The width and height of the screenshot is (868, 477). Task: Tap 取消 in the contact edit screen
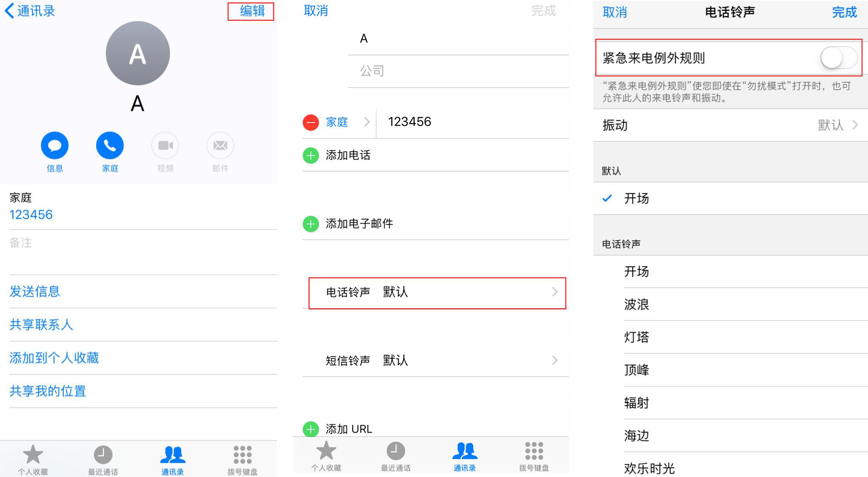pos(316,11)
